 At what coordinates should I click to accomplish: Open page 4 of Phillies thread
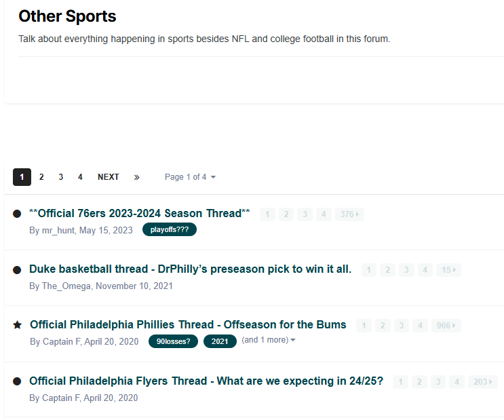(420, 326)
